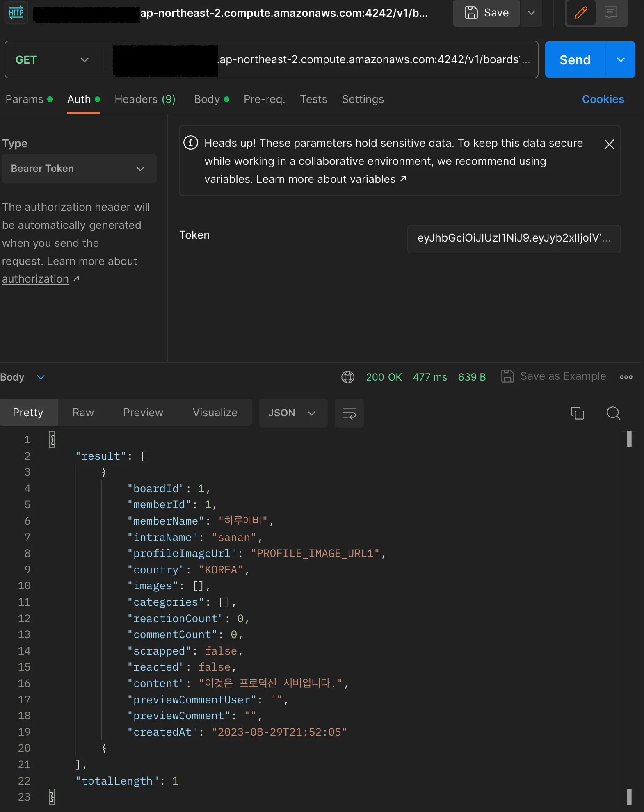Open the comments icon
The width and height of the screenshot is (644, 812).
[x=611, y=13]
